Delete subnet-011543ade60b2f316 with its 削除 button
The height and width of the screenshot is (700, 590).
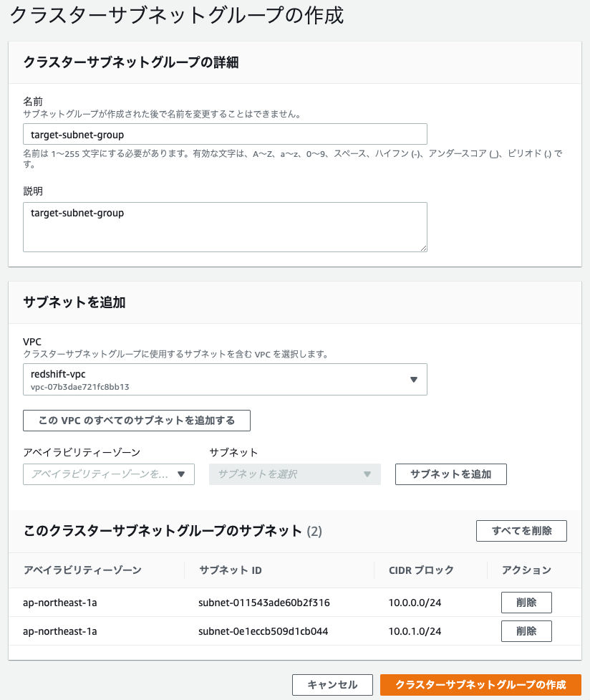[x=526, y=603]
